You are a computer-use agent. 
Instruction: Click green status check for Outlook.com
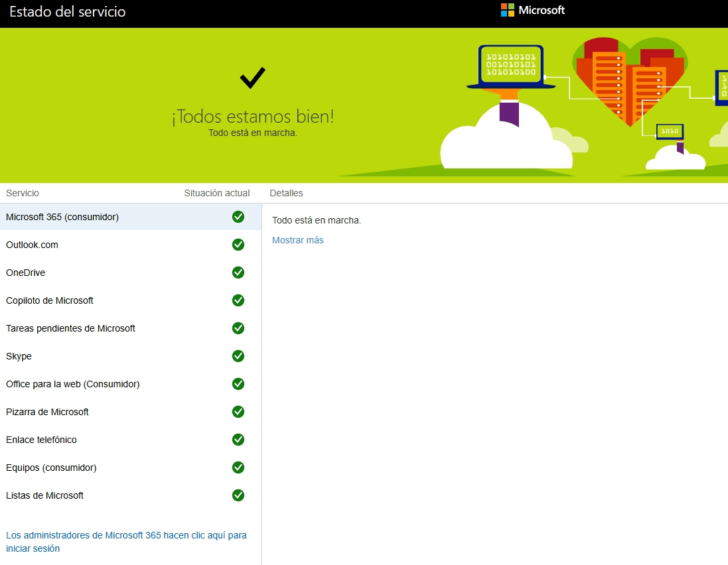click(238, 245)
